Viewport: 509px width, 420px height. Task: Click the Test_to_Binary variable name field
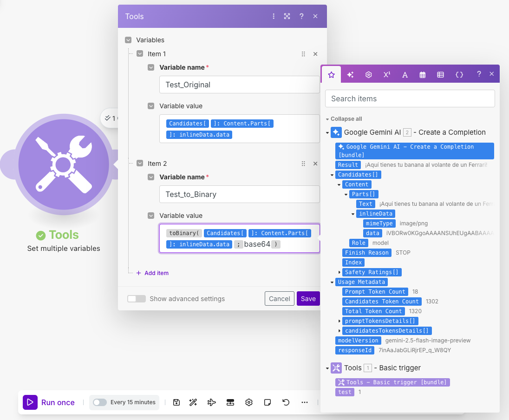(240, 194)
